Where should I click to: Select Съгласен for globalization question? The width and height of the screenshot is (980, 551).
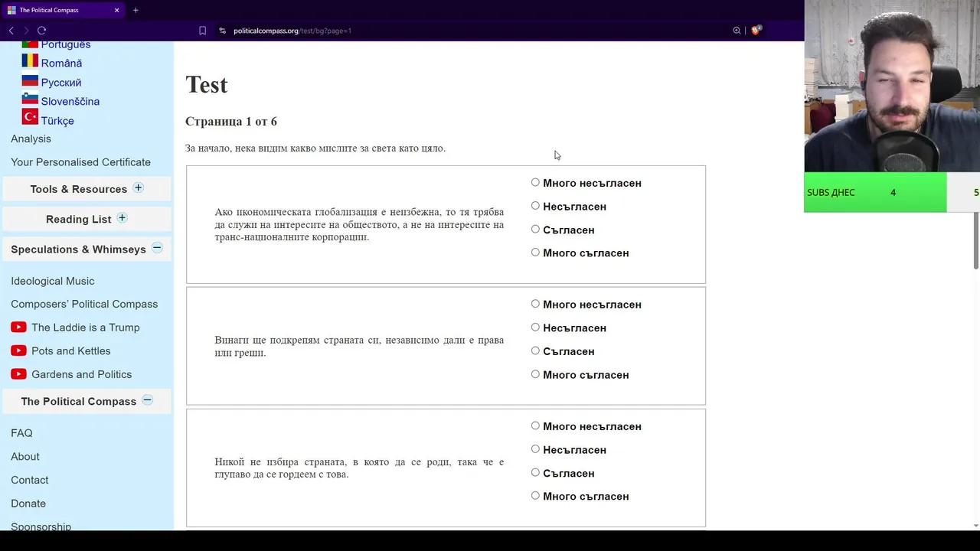(x=535, y=229)
